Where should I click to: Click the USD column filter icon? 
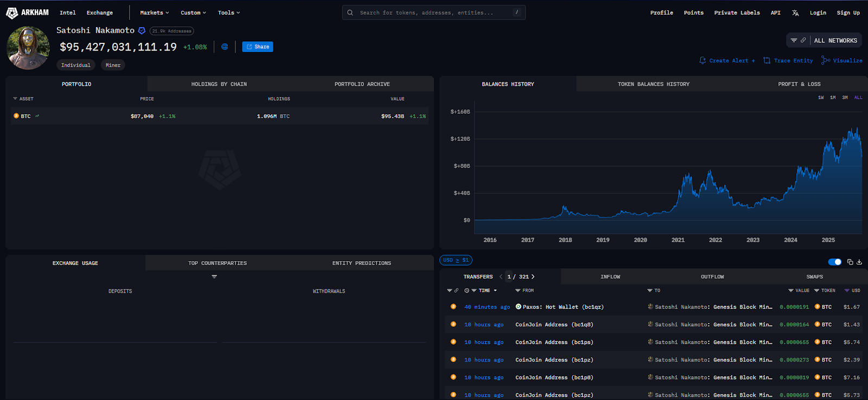847,291
